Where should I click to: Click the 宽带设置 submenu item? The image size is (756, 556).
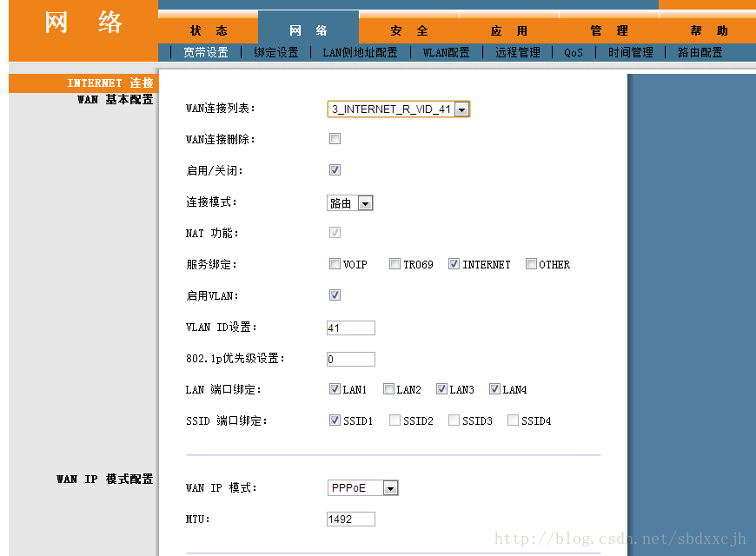tap(206, 52)
